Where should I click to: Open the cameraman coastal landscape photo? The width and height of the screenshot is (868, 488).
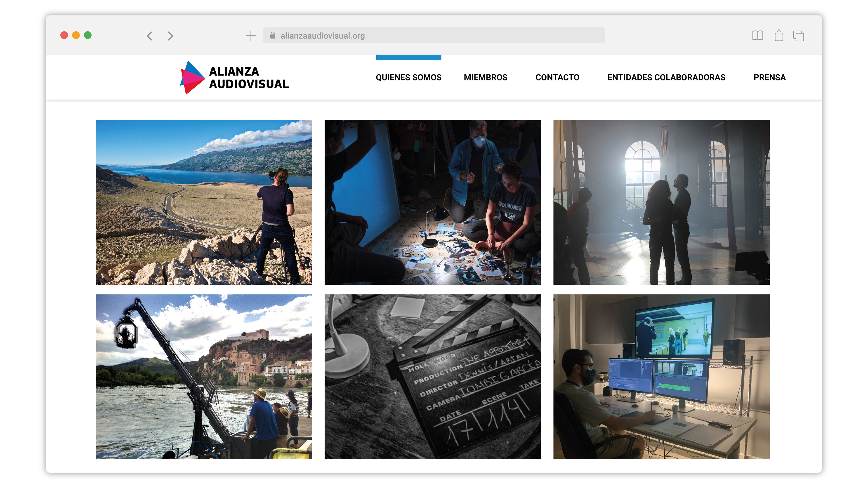[204, 202]
